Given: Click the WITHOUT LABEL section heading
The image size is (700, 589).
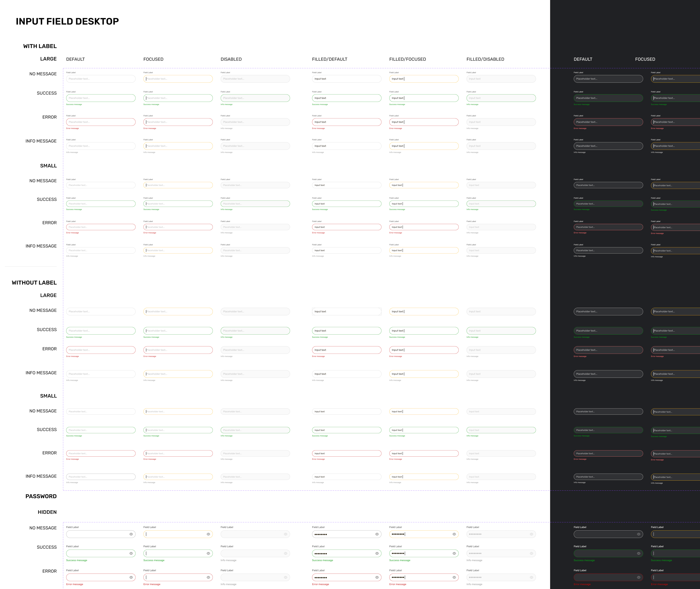Looking at the screenshot, I should pos(34,283).
